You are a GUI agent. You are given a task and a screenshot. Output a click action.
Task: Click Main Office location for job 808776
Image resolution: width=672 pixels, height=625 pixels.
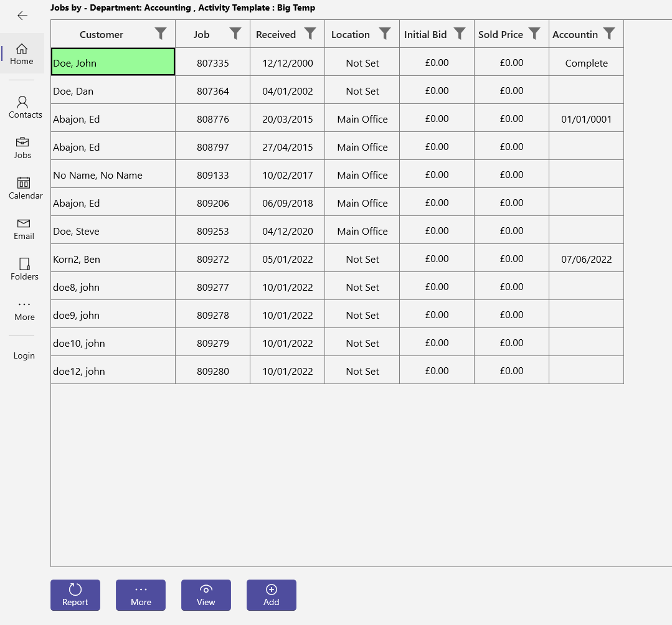(x=362, y=119)
